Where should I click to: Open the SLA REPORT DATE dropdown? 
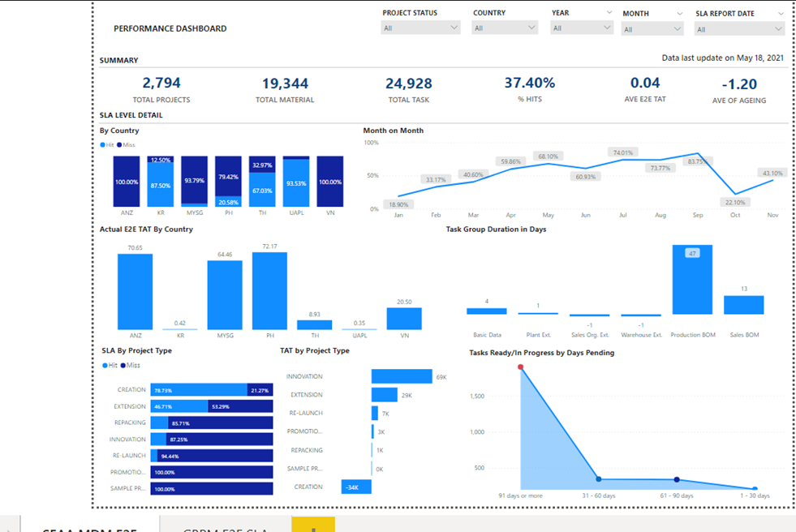click(739, 29)
